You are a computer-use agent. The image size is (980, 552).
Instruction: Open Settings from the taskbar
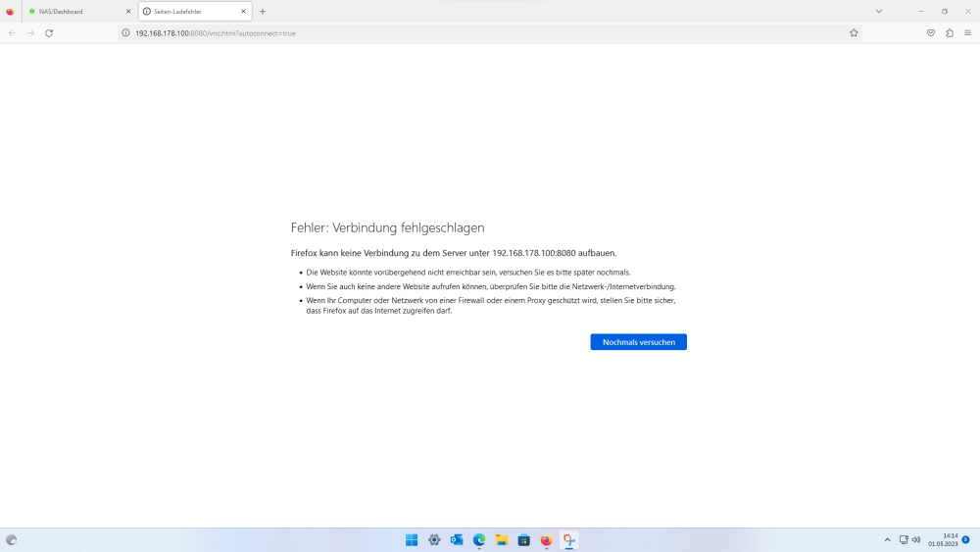434,540
